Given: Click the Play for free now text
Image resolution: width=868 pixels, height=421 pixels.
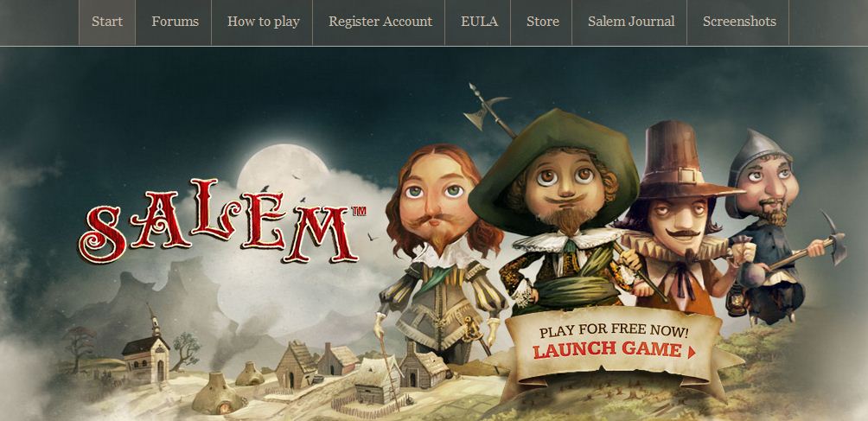Looking at the screenshot, I should [614, 332].
